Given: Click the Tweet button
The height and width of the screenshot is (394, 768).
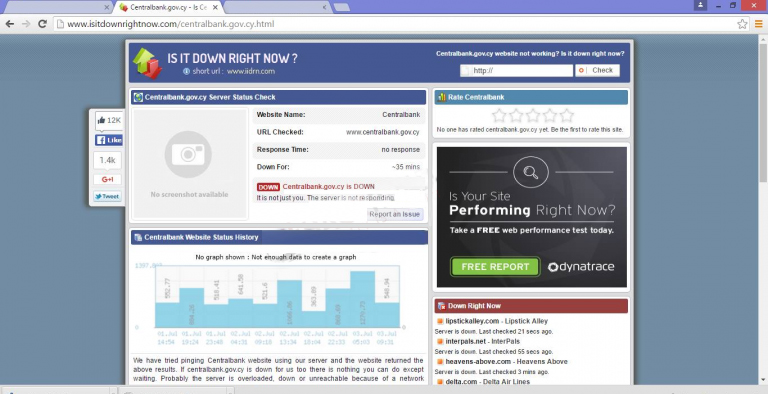Looking at the screenshot, I should click(107, 197).
